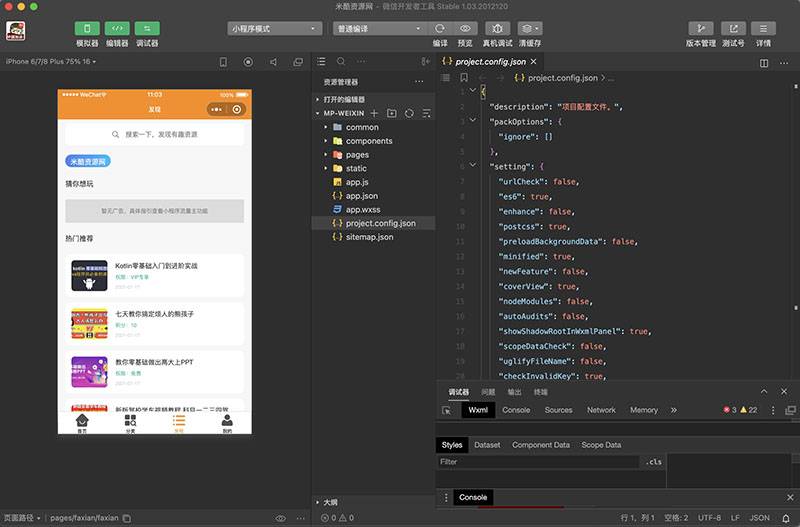Click the compile refresh icon in toolbar
Image resolution: width=800 pixels, height=527 pixels.
point(440,29)
